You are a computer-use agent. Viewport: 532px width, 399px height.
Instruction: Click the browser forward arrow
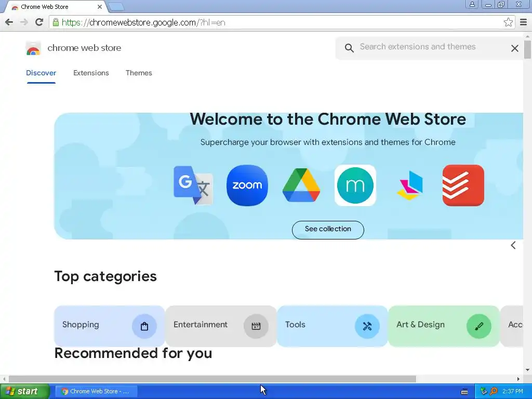[x=24, y=22]
